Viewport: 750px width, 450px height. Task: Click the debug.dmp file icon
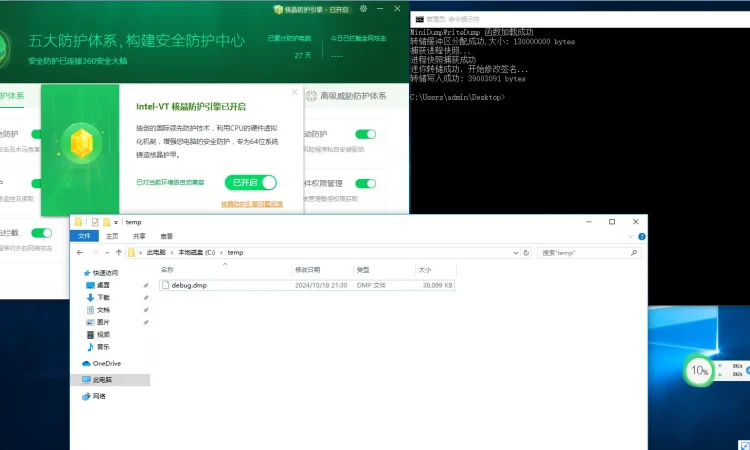click(165, 285)
